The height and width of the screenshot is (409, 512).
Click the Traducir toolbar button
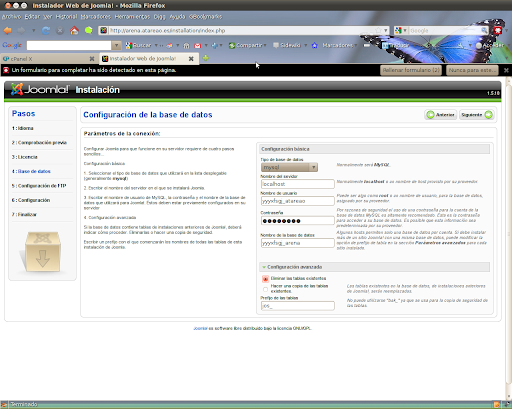[396, 45]
